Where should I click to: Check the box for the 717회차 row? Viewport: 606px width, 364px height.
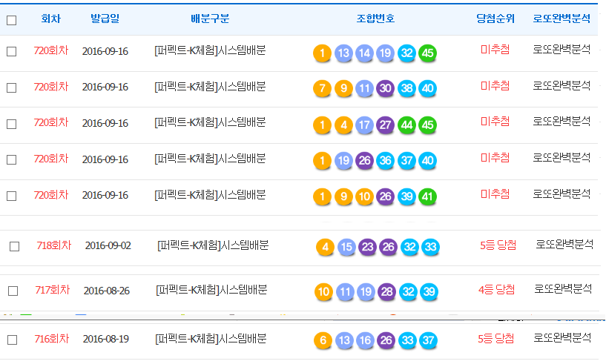(14, 291)
